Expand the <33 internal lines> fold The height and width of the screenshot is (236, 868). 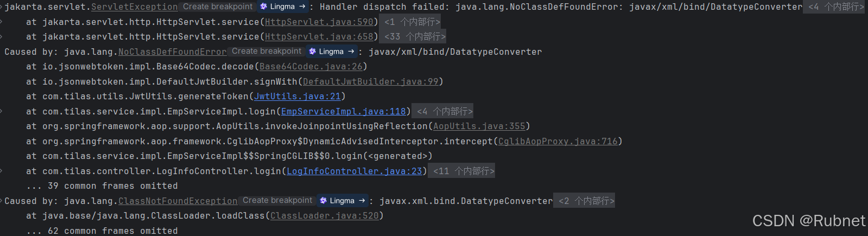pos(412,37)
